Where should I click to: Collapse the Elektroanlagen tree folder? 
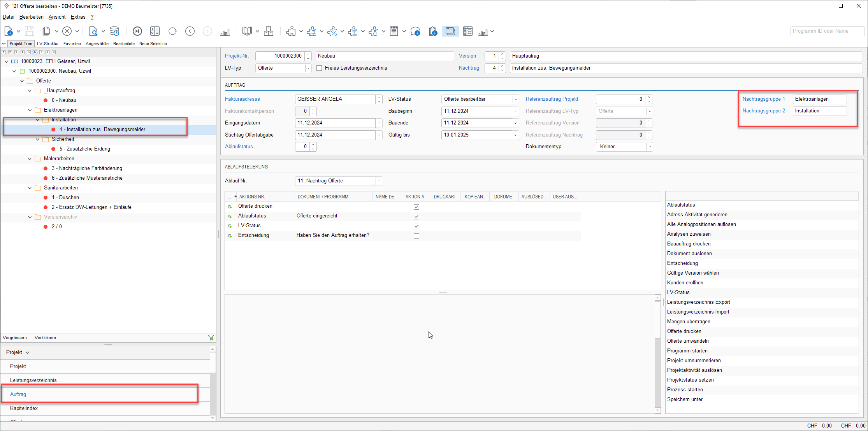(30, 110)
